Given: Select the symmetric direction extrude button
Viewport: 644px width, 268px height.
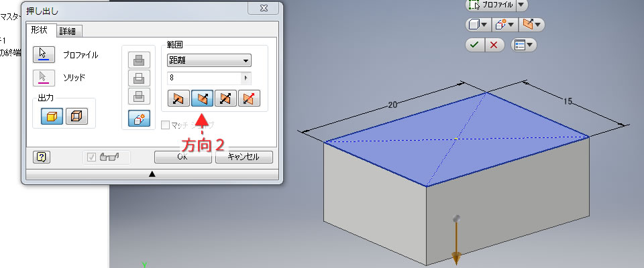Looking at the screenshot, I should pos(225,98).
